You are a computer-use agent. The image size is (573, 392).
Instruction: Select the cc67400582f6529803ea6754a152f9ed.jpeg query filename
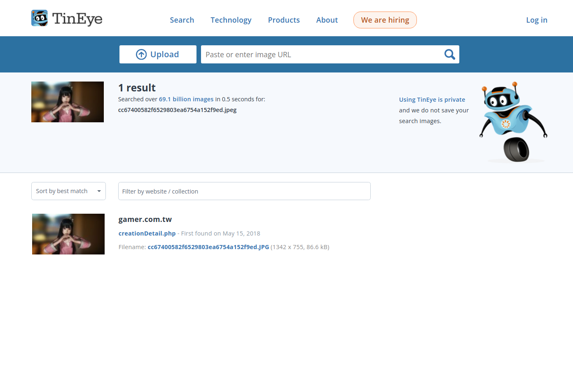177,110
